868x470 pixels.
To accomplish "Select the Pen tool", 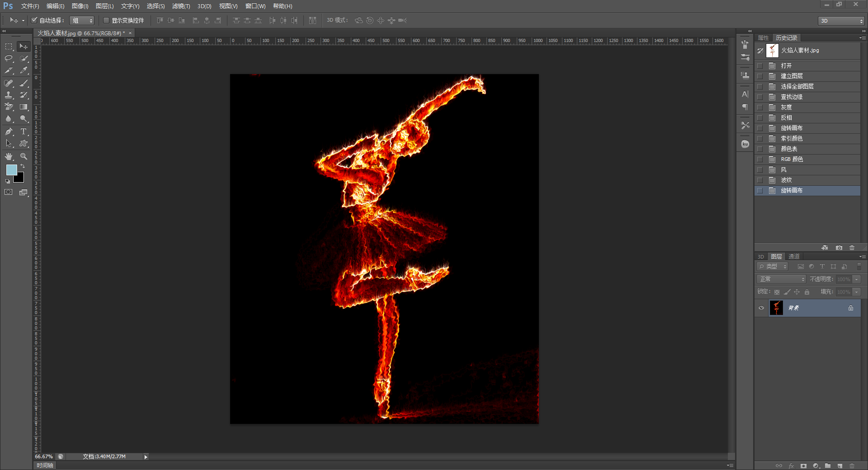I will 9,132.
